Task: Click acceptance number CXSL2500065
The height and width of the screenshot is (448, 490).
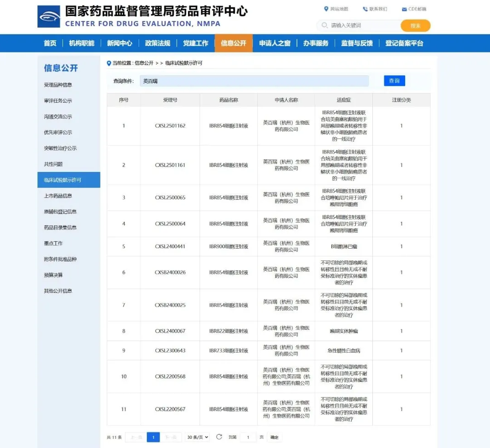Action: pyautogui.click(x=170, y=198)
